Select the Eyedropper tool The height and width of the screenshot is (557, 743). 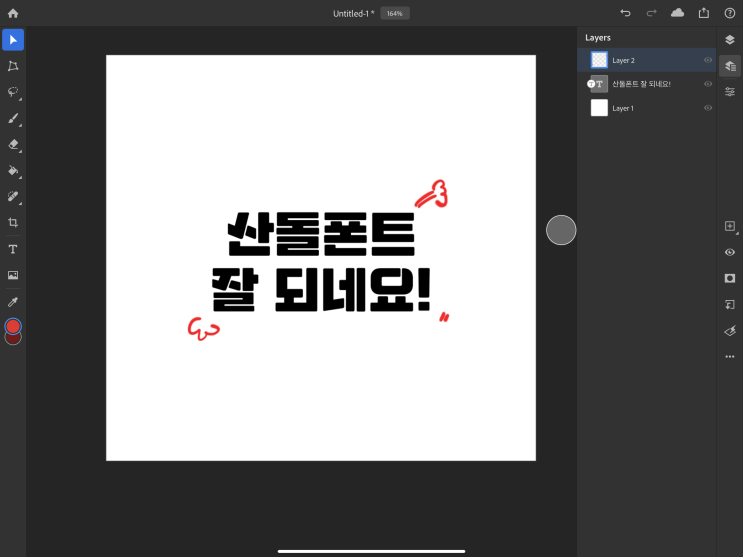click(x=13, y=302)
